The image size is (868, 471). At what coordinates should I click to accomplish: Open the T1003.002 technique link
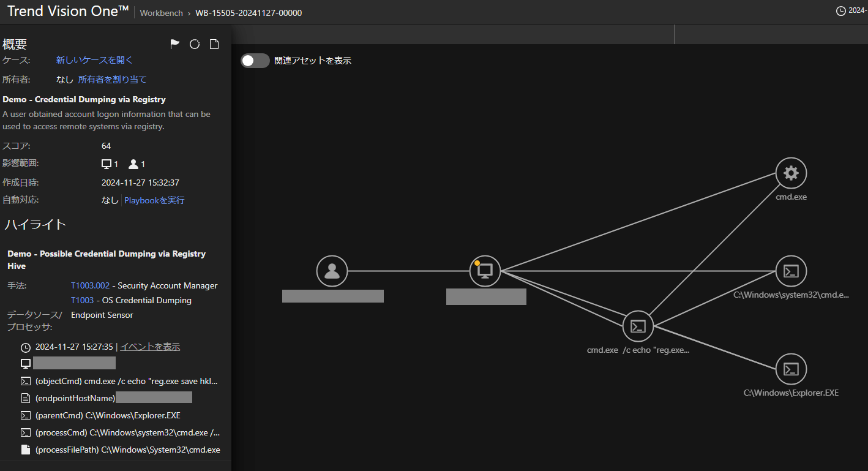pos(90,285)
